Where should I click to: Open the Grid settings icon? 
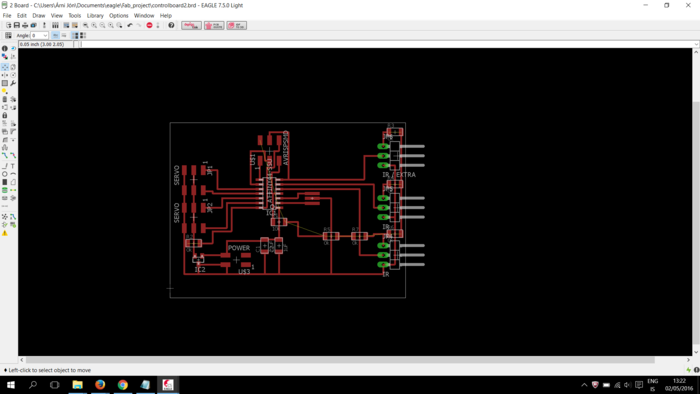(x=8, y=35)
